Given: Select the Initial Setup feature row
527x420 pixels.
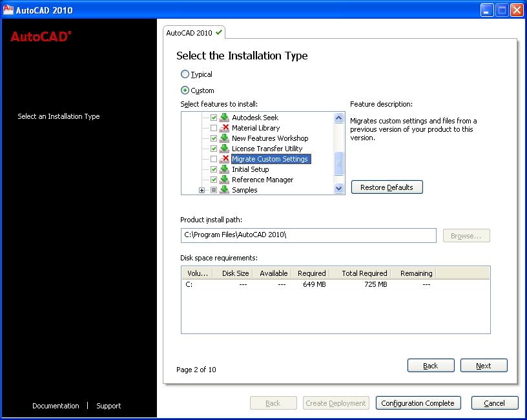Looking at the screenshot, I should (251, 169).
